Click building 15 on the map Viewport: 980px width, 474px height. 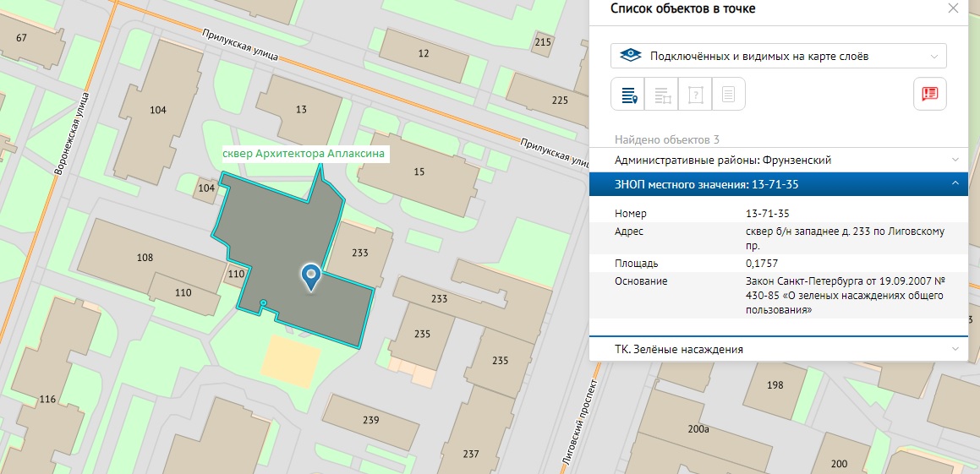pyautogui.click(x=419, y=173)
